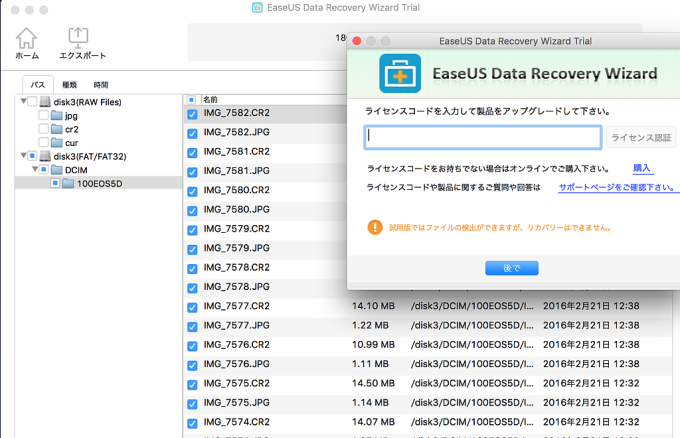Switch to the 種類 (Type) tab
The image size is (680, 438).
[x=69, y=85]
